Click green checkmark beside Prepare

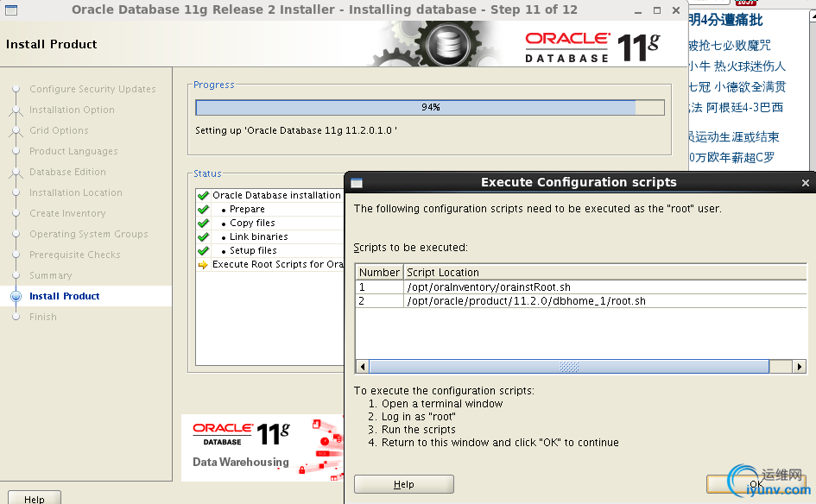[x=204, y=210]
